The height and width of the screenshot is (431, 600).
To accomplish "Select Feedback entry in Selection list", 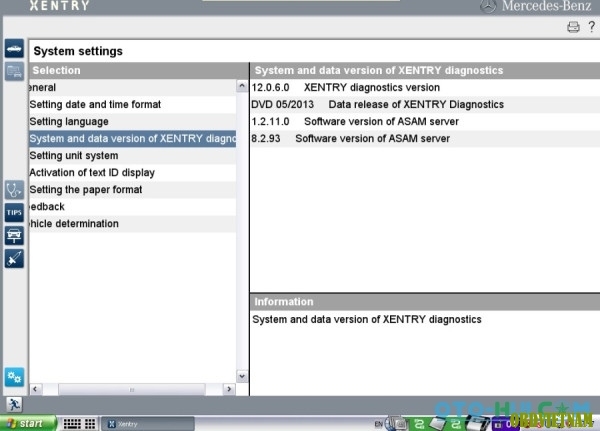I will [132, 207].
